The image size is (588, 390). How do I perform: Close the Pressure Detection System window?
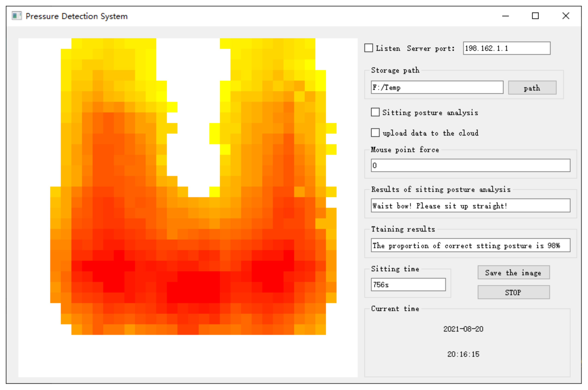click(566, 16)
